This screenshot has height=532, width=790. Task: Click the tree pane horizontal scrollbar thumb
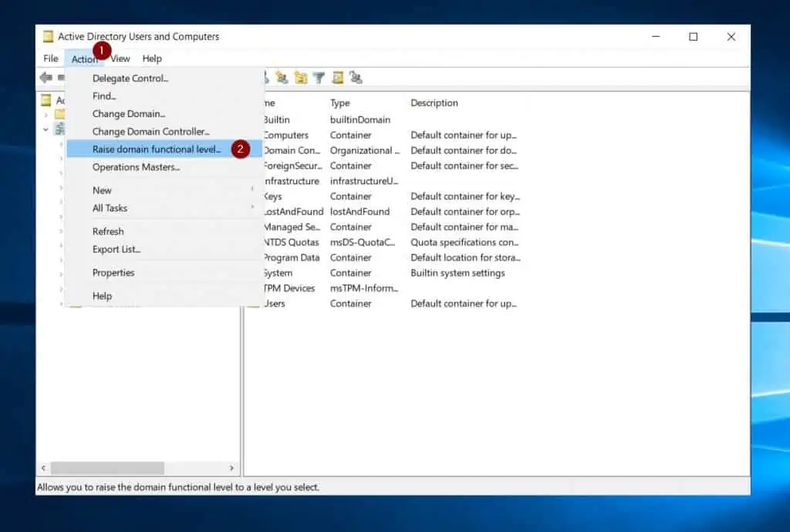click(x=107, y=468)
